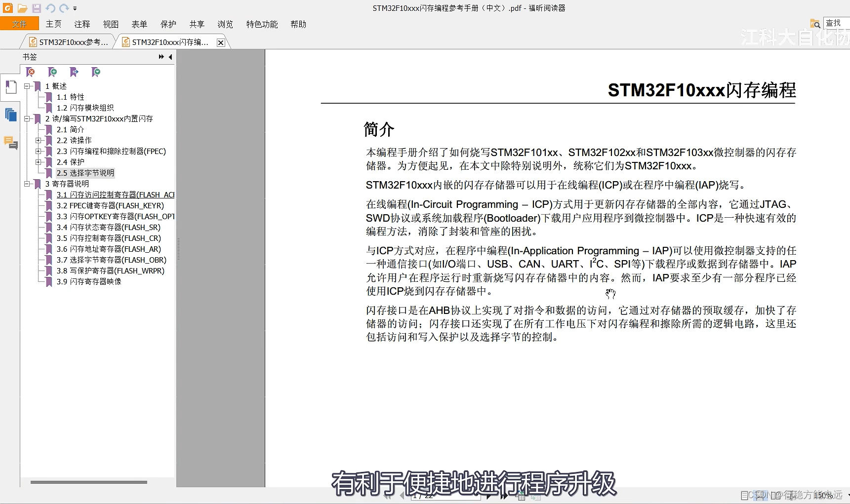Screen dimensions: 850x504
Task: Collapse the 2 读/编写STM32F10xxx内置闪存 node
Action: click(x=27, y=118)
